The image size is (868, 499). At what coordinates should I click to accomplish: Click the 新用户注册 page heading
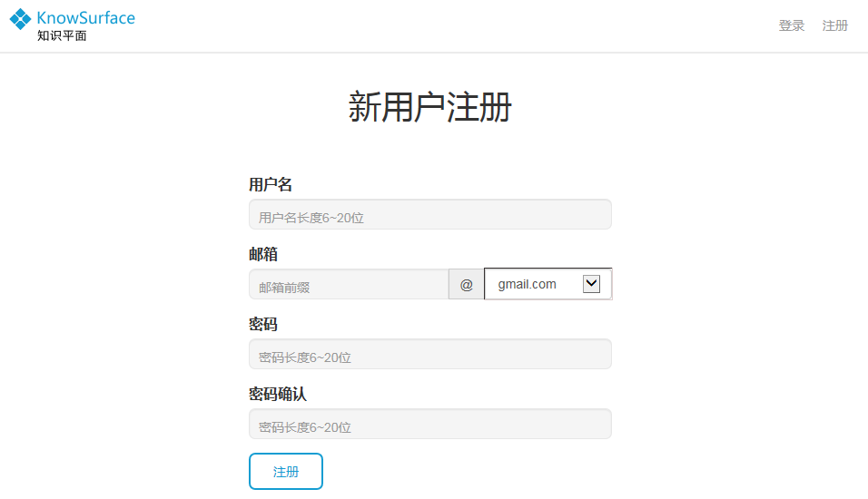(429, 107)
